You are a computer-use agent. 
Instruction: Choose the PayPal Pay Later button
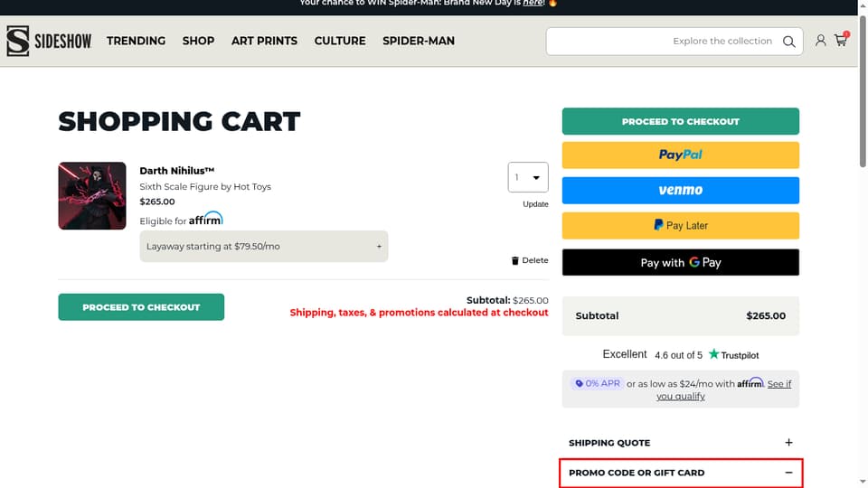point(680,226)
